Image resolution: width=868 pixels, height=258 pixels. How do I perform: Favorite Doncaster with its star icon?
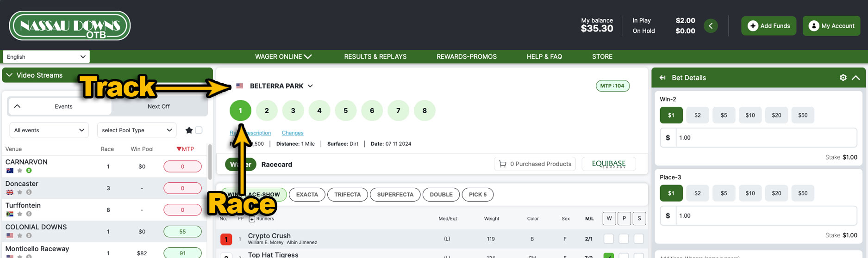(20, 192)
